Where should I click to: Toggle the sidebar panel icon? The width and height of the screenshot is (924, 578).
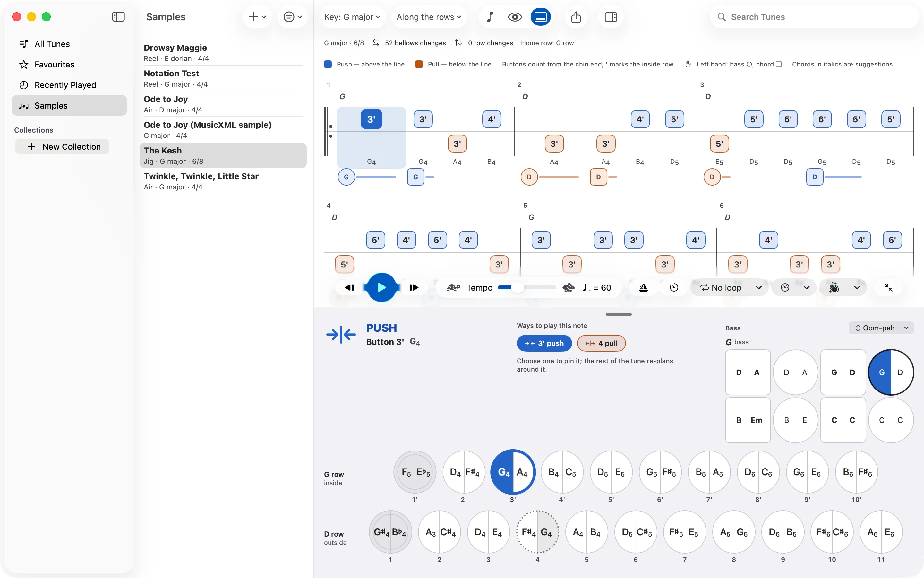coord(118,17)
